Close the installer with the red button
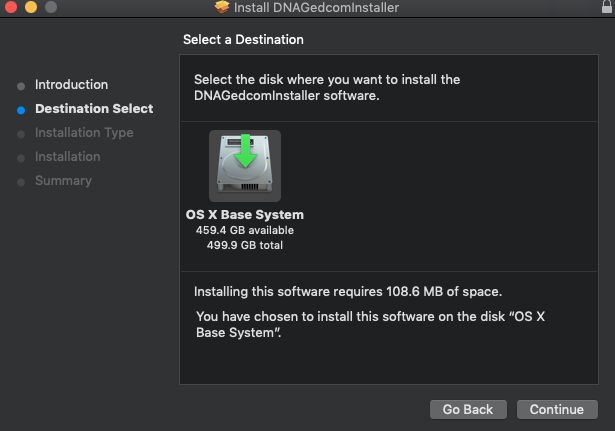Viewport: 615px width, 431px height. coord(10,8)
